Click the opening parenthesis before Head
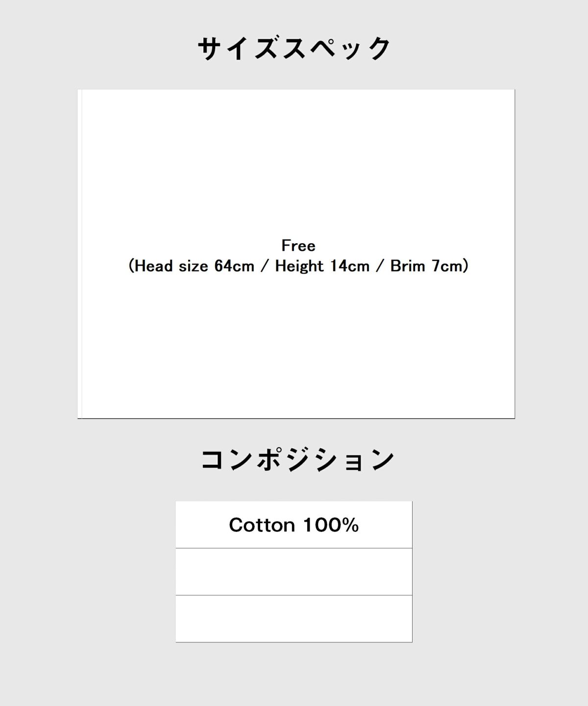Screen dimensions: 588x706 pyautogui.click(x=131, y=266)
